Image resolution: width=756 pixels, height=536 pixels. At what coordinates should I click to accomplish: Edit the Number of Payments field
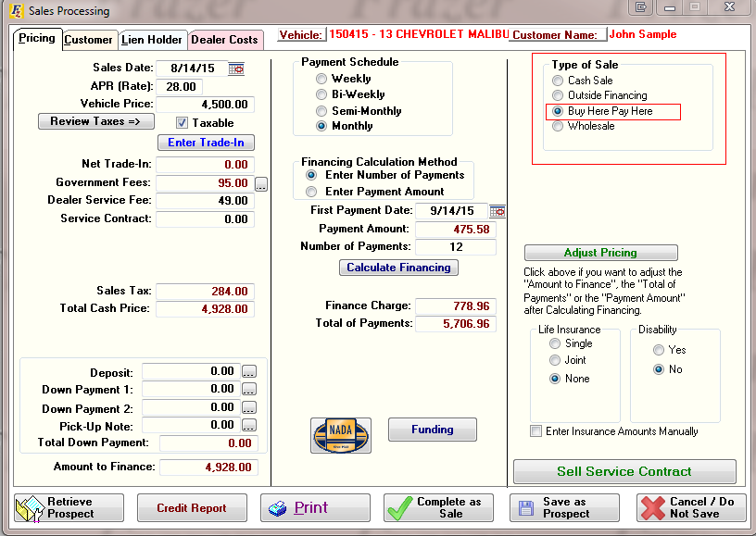coord(456,247)
